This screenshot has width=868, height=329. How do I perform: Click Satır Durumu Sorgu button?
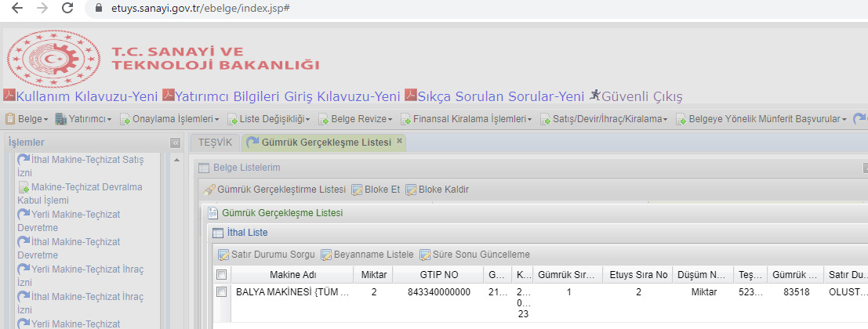pos(267,255)
